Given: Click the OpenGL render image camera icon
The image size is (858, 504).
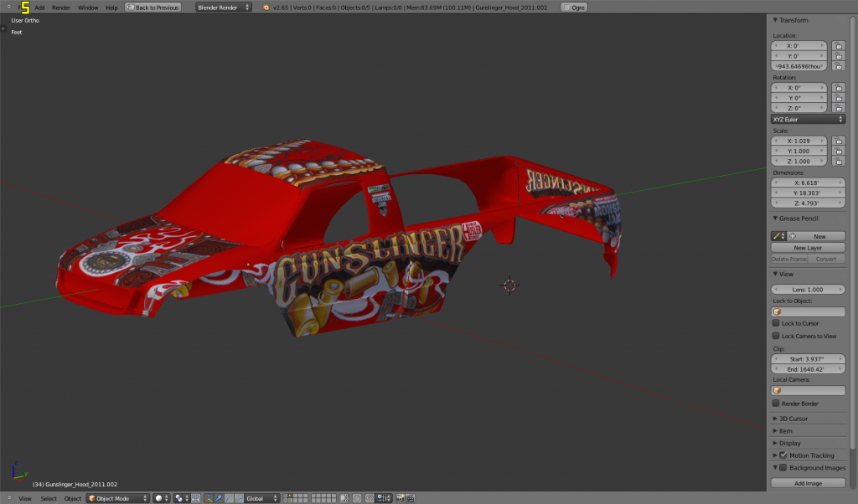Looking at the screenshot, I should pos(401,498).
